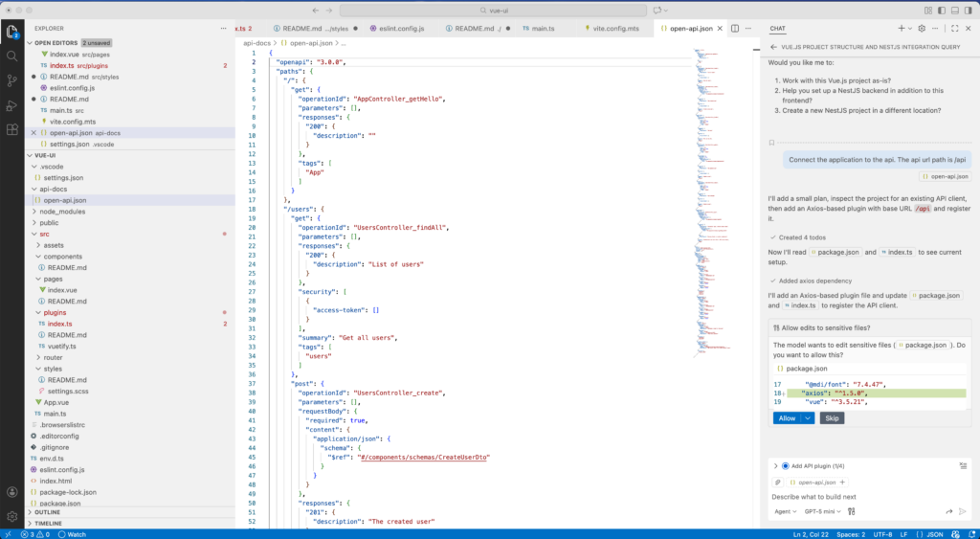Expand the node_modules folder
This screenshot has height=539, width=980.
coord(62,212)
